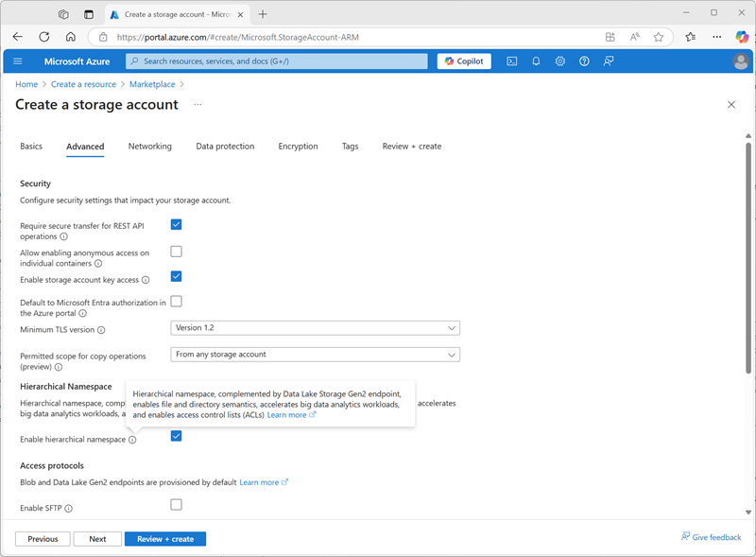The height and width of the screenshot is (557, 756).
Task: Close the Create a storage account blade
Action: point(730,104)
